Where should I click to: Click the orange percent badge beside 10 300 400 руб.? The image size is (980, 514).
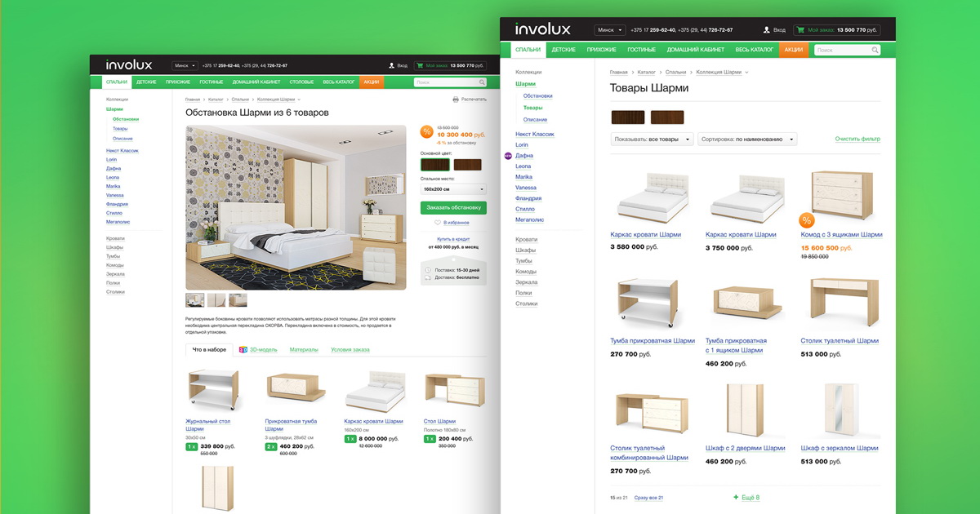[426, 131]
